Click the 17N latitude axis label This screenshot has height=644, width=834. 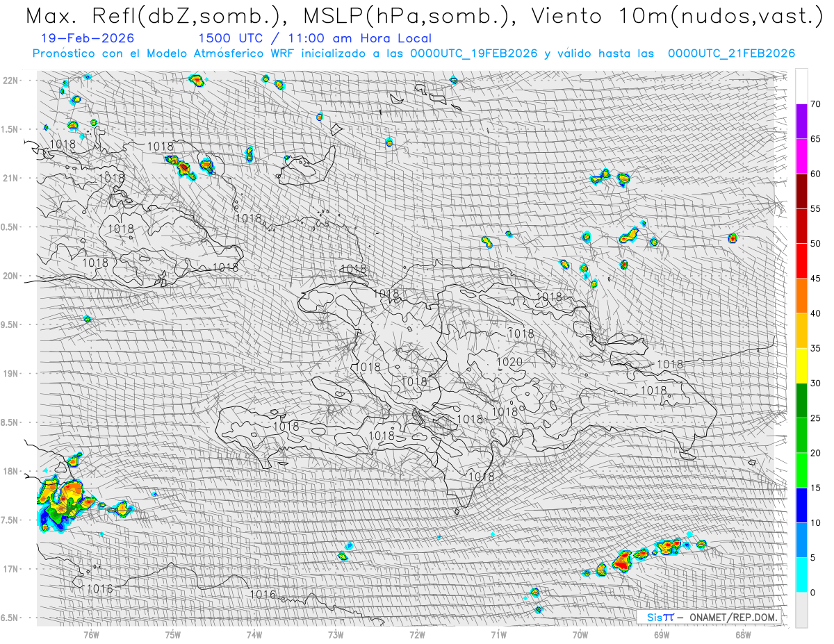click(10, 569)
